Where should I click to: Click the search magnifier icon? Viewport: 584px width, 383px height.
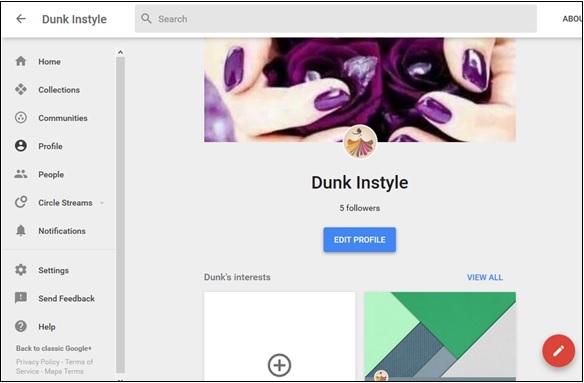pos(146,19)
